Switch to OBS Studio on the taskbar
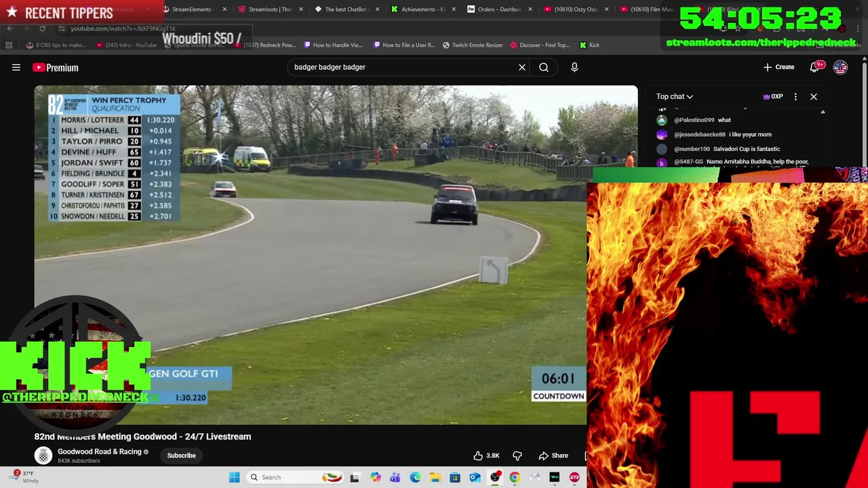Image resolution: width=868 pixels, height=488 pixels. coord(495,477)
